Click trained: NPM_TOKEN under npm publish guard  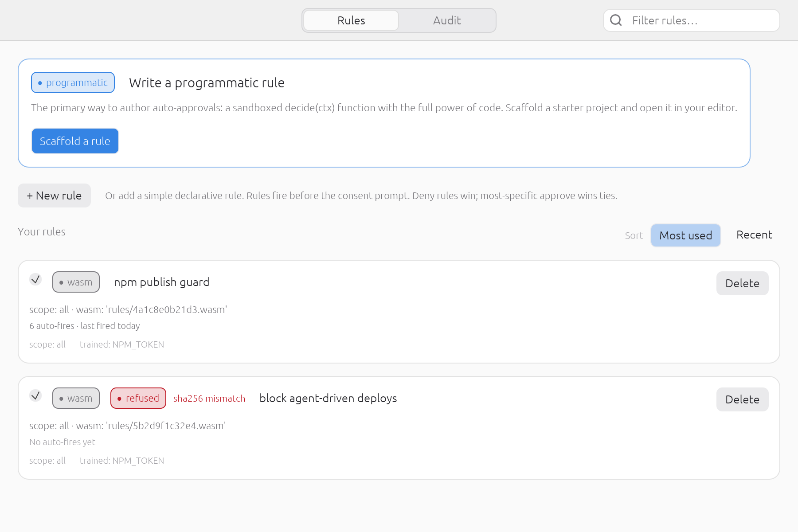(122, 344)
